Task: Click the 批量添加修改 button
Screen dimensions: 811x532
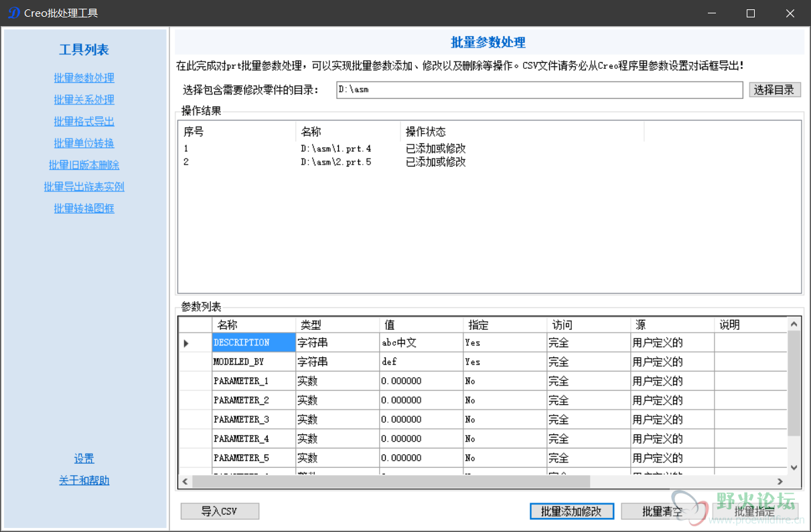Action: click(x=571, y=511)
